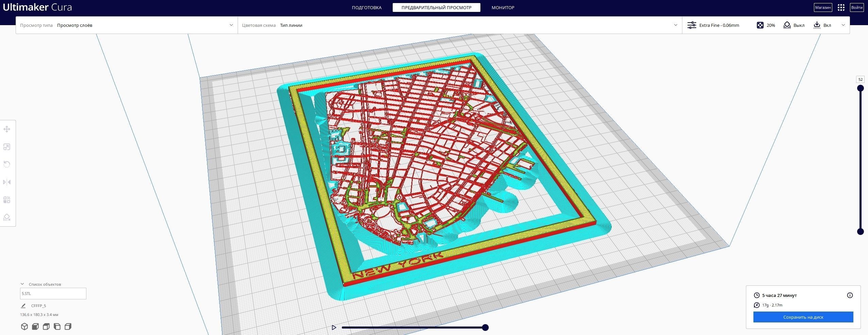Switch to right side view camera icon
The image size is (868, 335).
pyautogui.click(x=68, y=327)
